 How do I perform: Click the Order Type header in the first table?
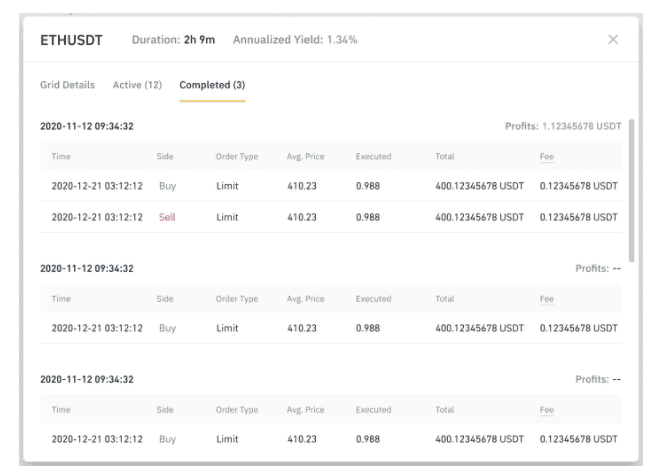pyautogui.click(x=237, y=157)
